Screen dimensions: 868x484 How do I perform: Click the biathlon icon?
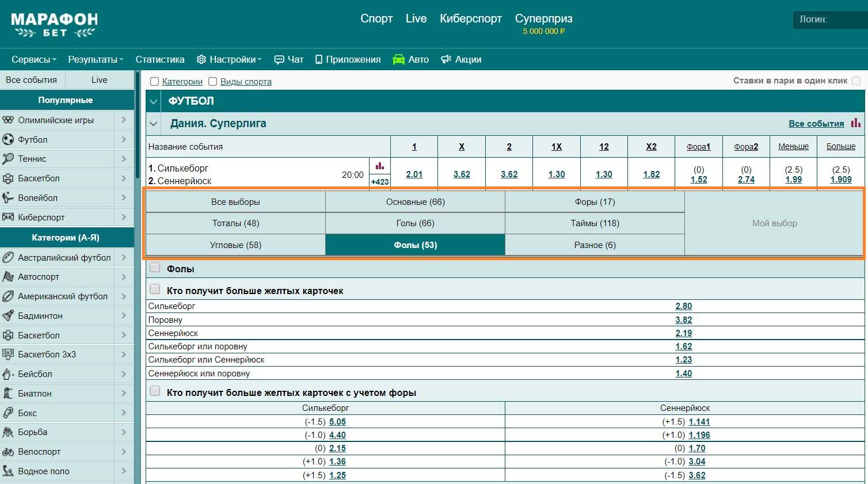pyautogui.click(x=8, y=394)
